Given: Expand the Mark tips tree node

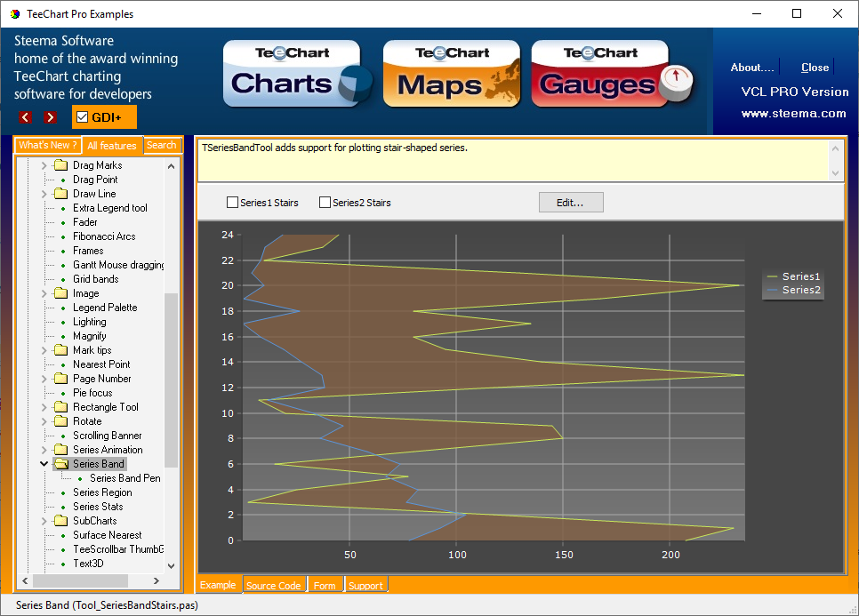Looking at the screenshot, I should pos(44,350).
